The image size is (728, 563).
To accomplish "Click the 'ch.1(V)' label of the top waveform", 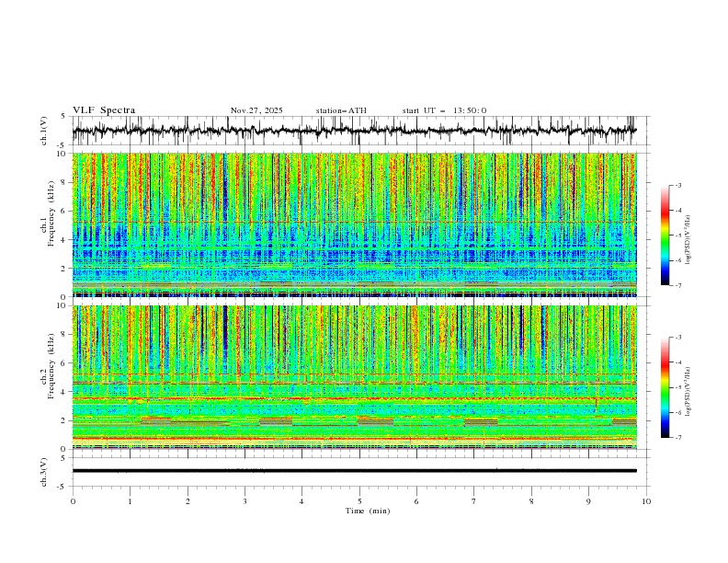I will click(x=43, y=132).
